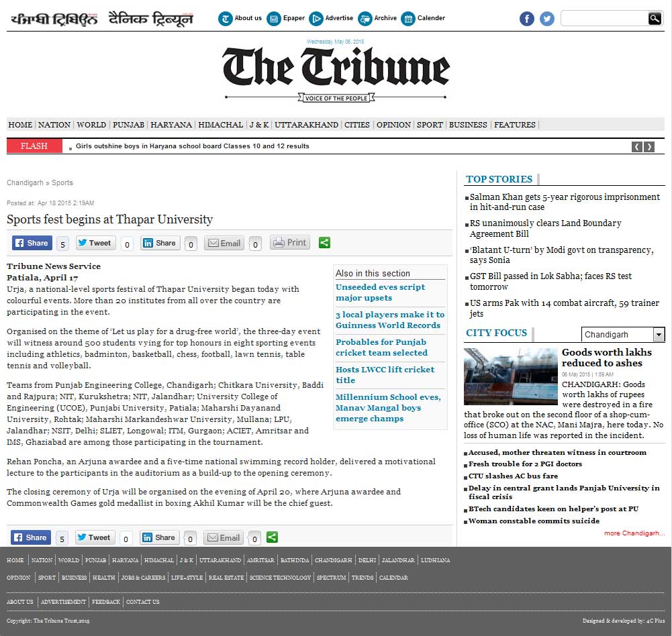Open NATION in main navigation
Screen dimensions: 672x636
pos(54,125)
